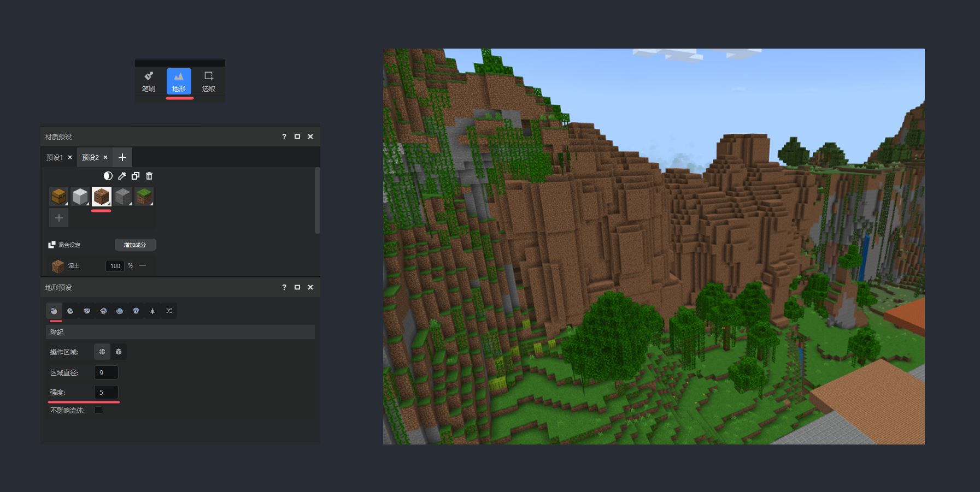This screenshot has height=492, width=980.
Task: Delete the selected material with trash icon
Action: [149, 176]
